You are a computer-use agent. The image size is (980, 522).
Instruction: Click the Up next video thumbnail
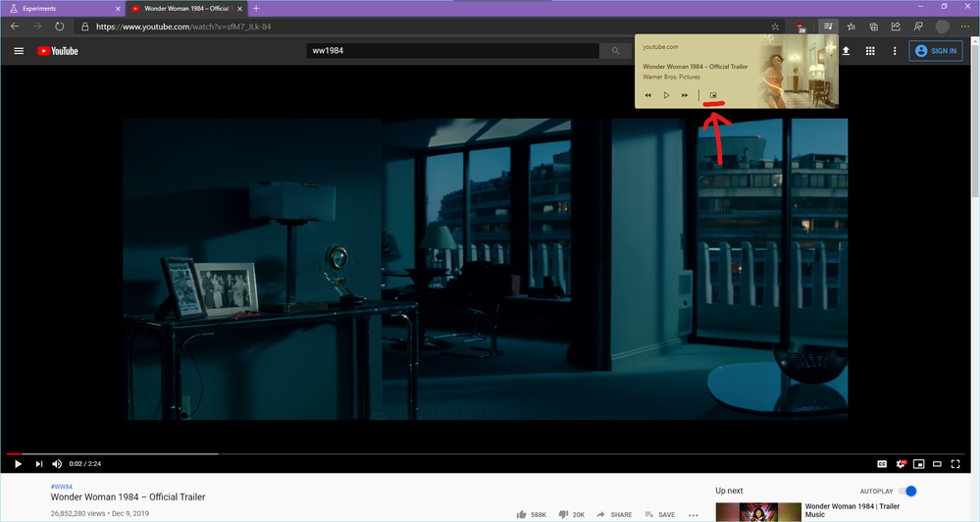pos(758,512)
